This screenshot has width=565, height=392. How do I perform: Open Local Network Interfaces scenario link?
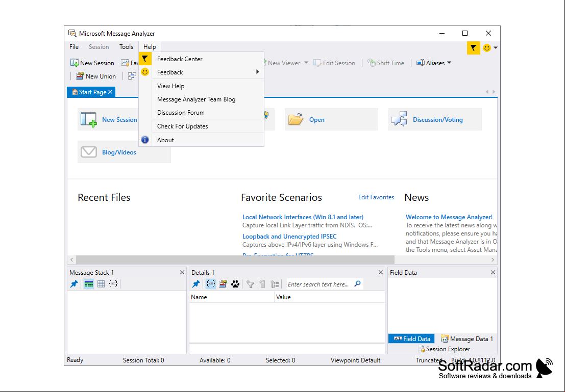point(303,217)
